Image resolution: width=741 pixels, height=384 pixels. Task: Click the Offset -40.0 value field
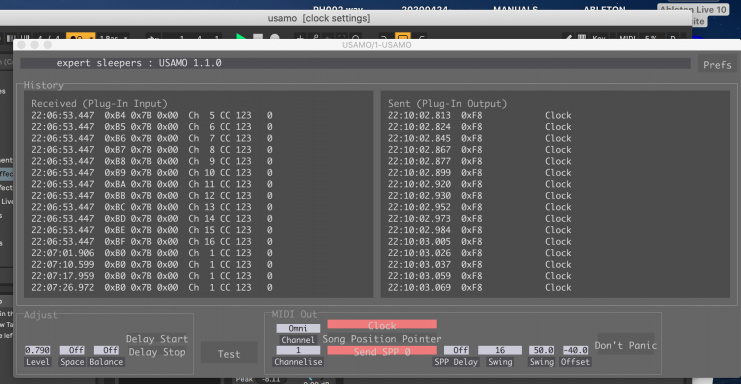tap(575, 350)
